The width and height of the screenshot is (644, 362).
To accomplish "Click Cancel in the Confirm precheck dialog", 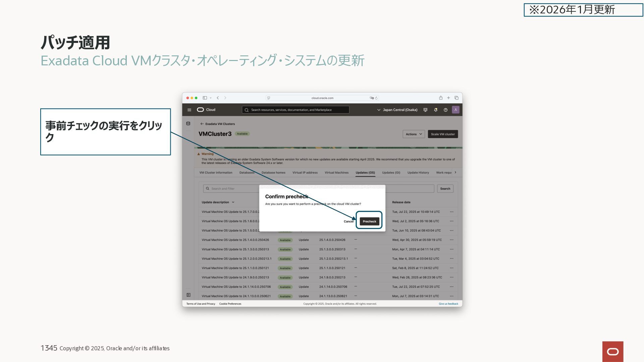I will click(348, 222).
